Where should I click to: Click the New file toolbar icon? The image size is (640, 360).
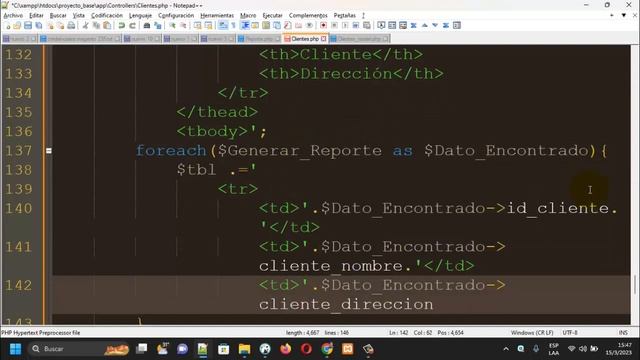(x=7, y=25)
